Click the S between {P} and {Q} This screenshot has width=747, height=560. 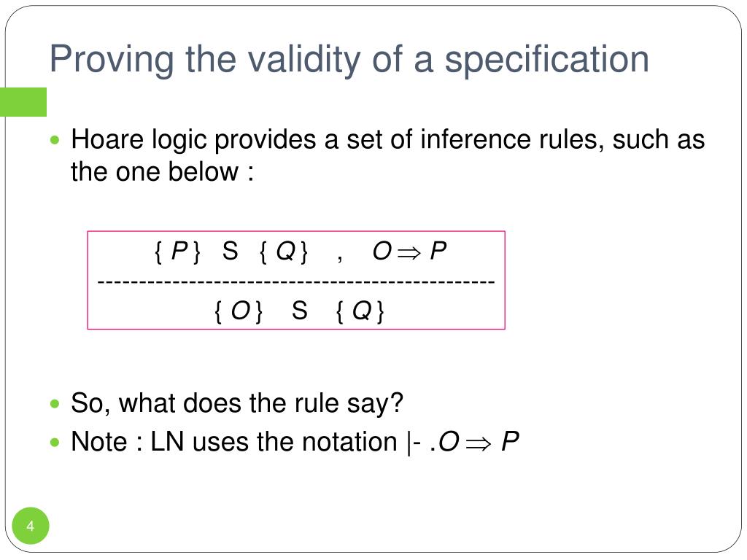click(x=230, y=251)
